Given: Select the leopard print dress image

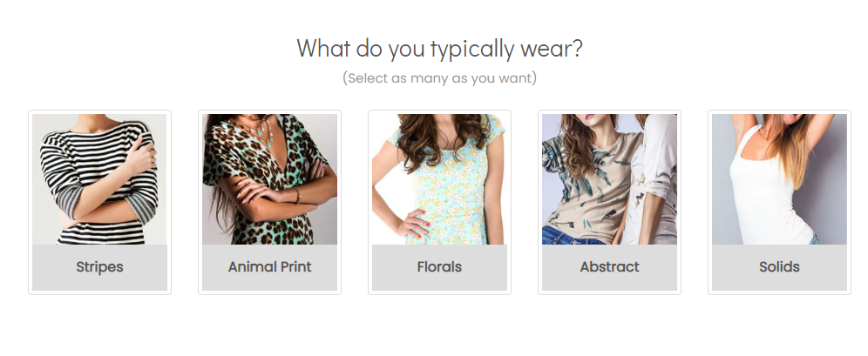Looking at the screenshot, I should (269, 178).
